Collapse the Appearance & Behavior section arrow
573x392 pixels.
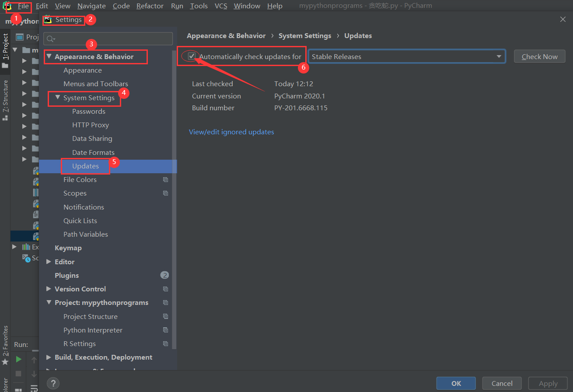tap(49, 56)
